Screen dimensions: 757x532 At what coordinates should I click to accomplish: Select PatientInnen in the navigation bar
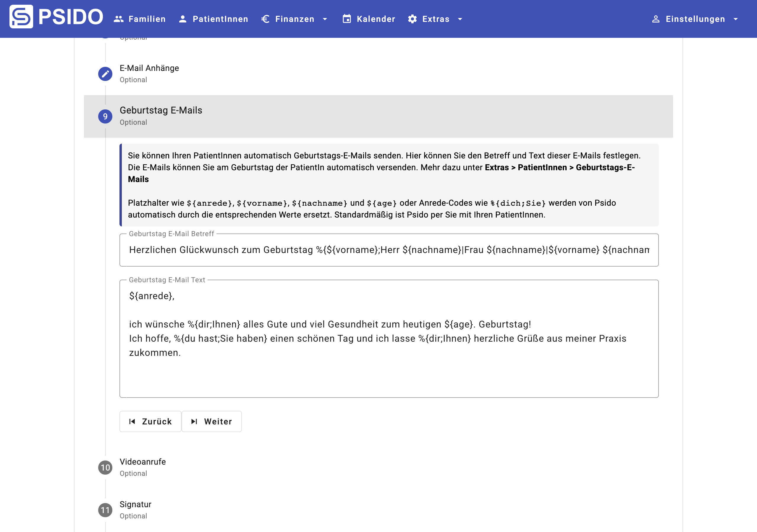click(x=220, y=19)
